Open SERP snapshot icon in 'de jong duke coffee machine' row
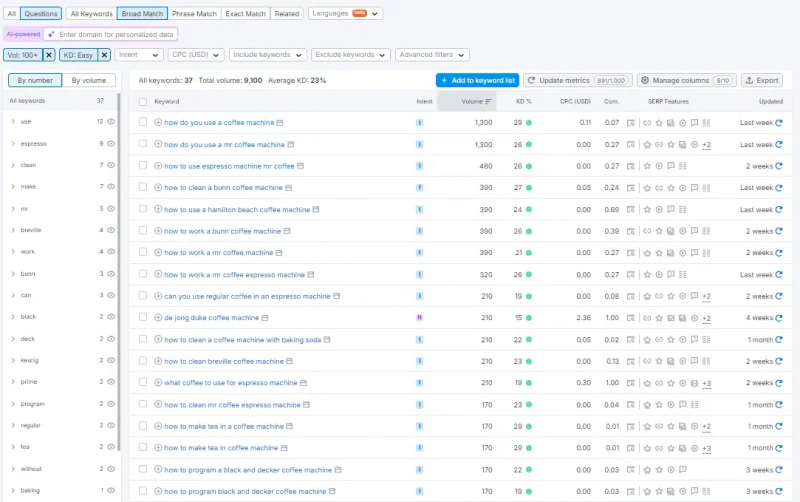Image resolution: width=800 pixels, height=502 pixels. [x=631, y=318]
